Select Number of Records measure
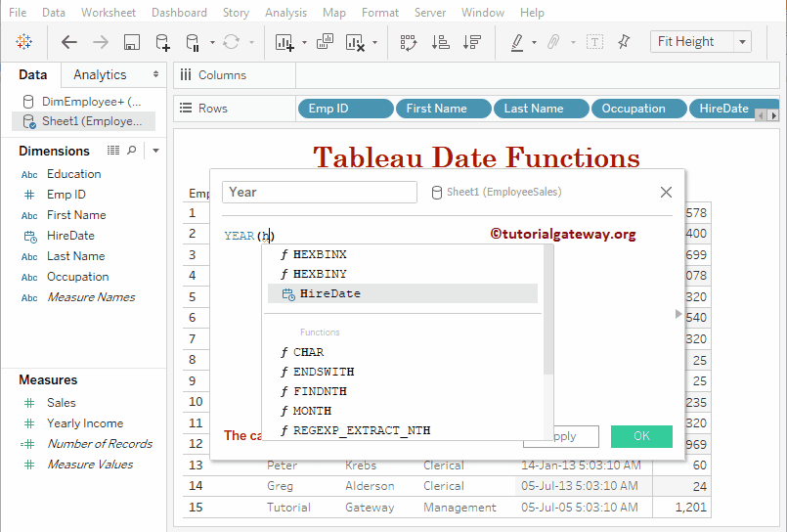The image size is (787, 532). pos(100,444)
